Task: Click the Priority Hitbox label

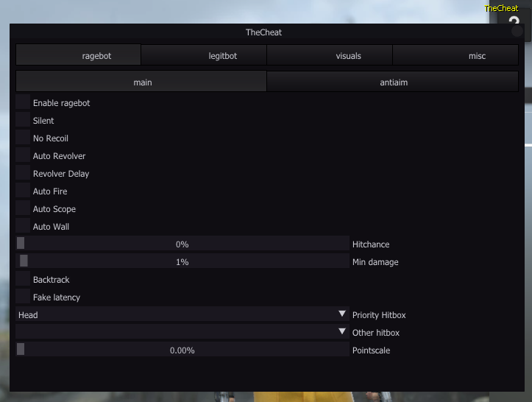Action: point(379,315)
